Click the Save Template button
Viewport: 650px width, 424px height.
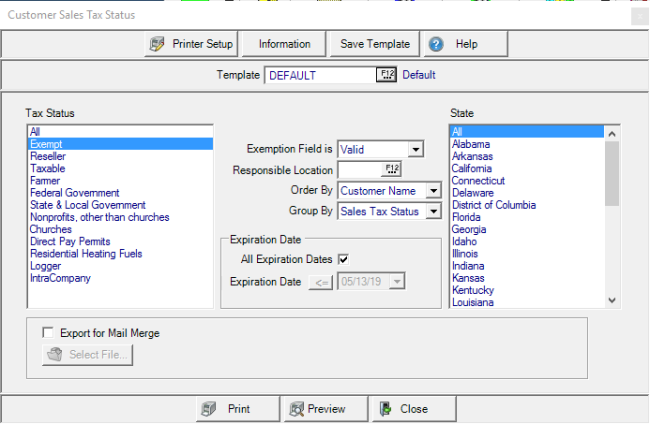point(374,44)
